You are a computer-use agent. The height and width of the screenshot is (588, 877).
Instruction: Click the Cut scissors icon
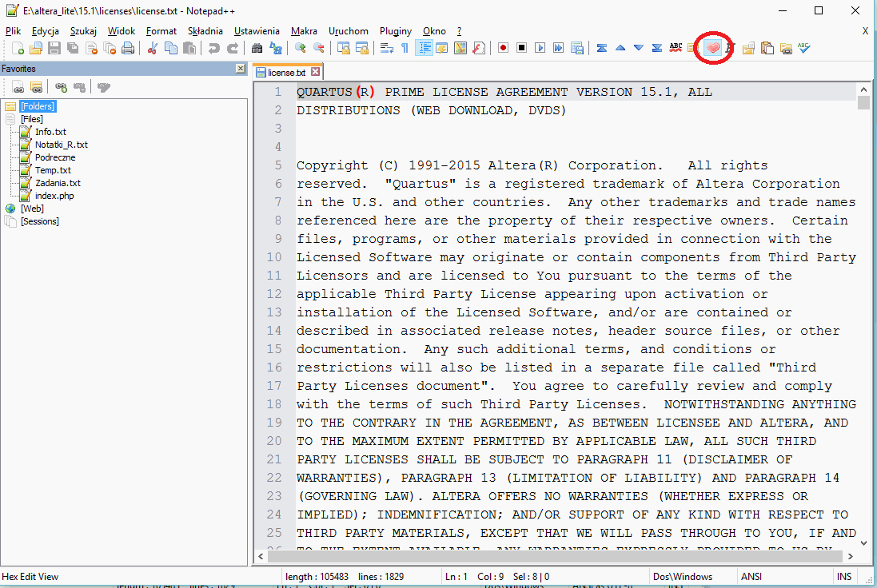tap(153, 48)
